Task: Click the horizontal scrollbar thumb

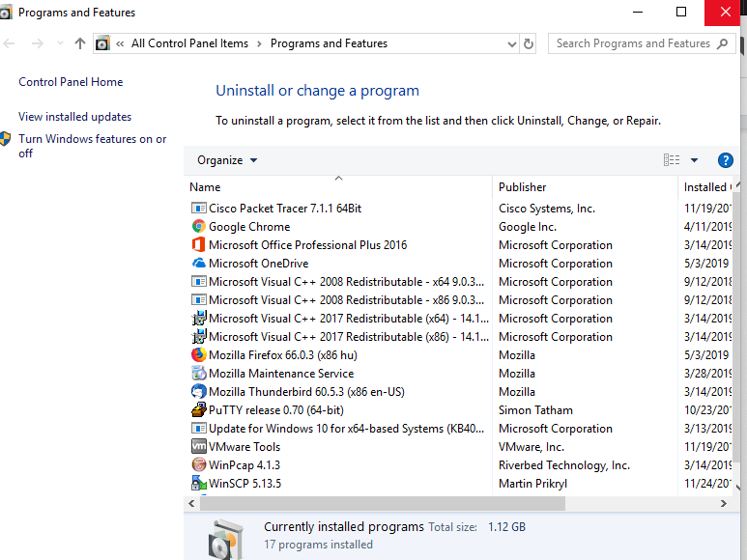Action: (383, 503)
